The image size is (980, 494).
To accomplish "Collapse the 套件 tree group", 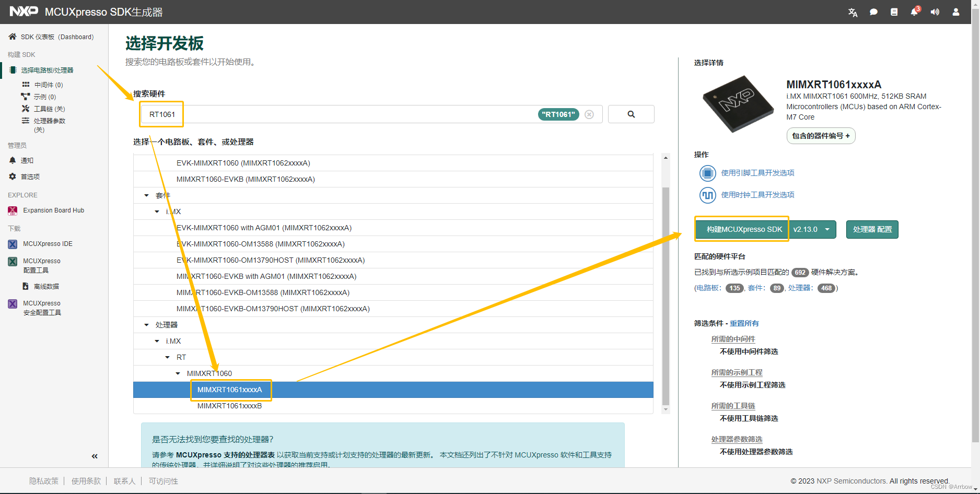I will coord(147,195).
